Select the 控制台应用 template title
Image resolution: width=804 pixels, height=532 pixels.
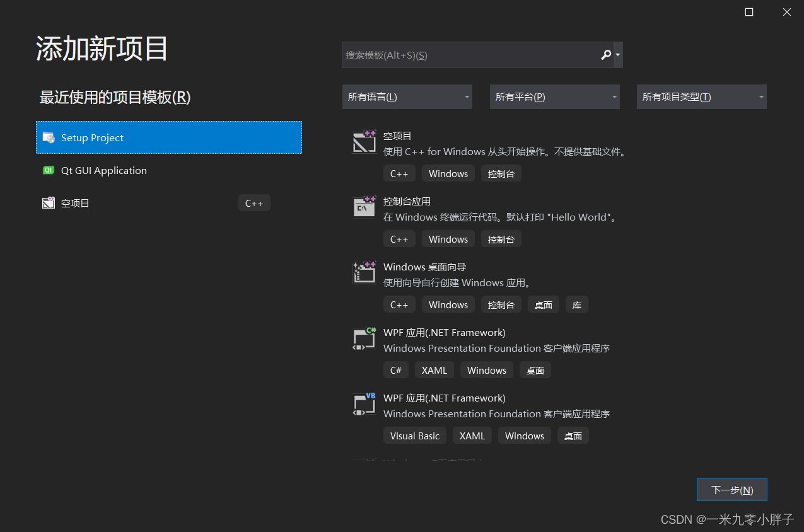[x=407, y=201]
